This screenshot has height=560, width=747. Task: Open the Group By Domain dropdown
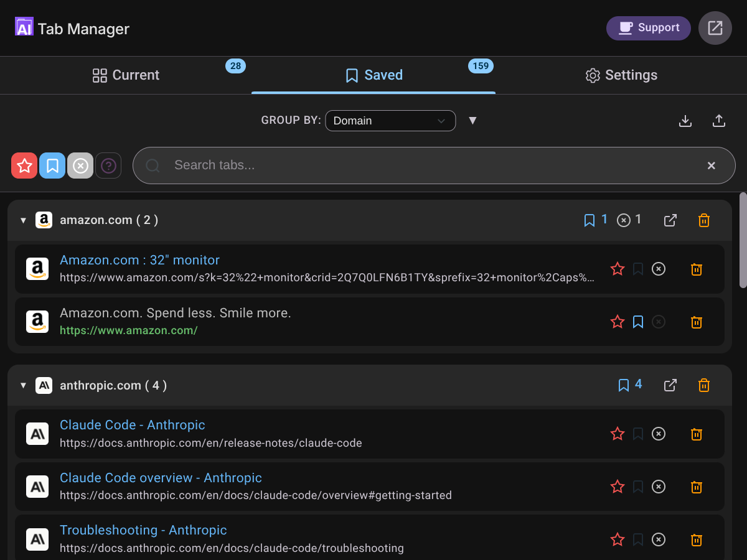coord(390,121)
